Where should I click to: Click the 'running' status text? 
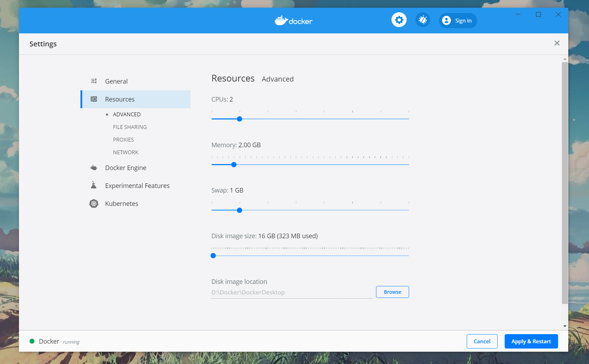71,342
